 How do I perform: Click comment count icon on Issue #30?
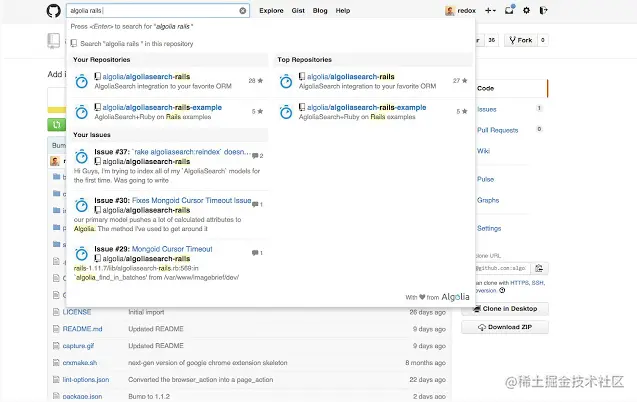click(x=257, y=204)
